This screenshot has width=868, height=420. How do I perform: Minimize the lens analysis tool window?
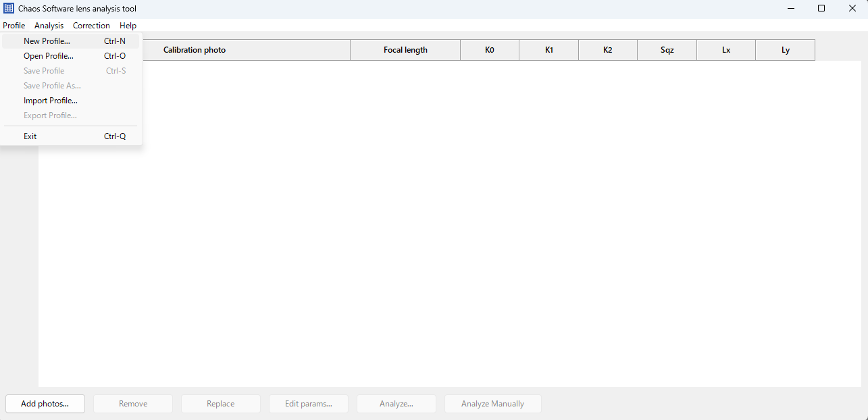790,9
